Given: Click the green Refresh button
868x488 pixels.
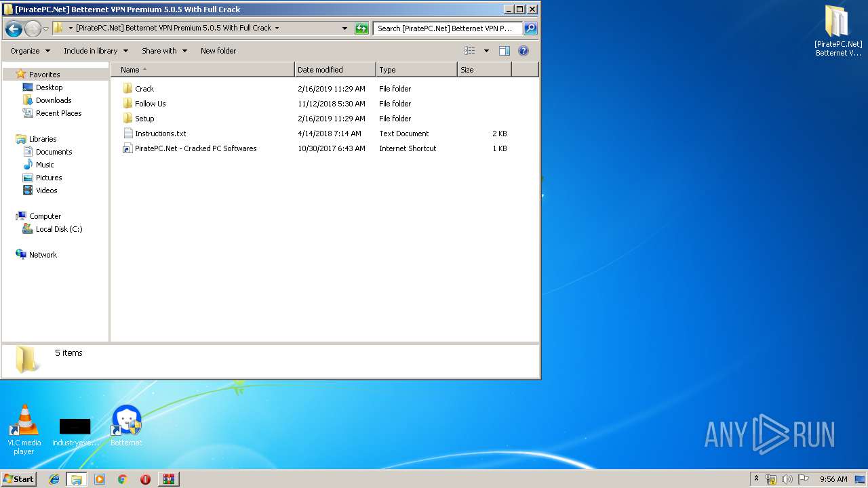Looking at the screenshot, I should click(x=361, y=28).
